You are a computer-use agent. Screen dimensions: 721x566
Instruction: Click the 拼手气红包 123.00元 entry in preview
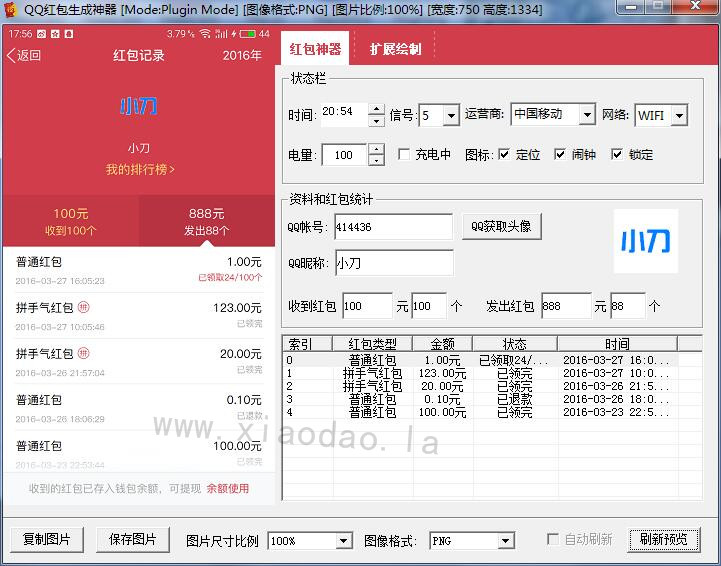point(139,316)
